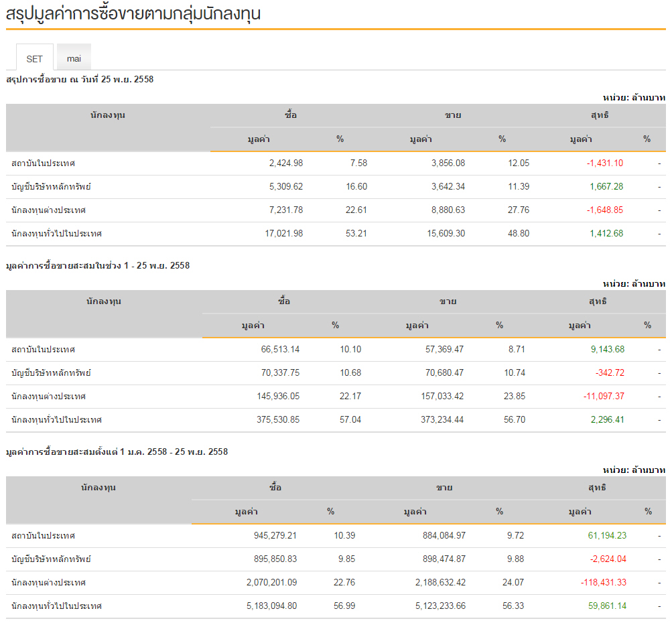672x627 pixels.
Task: Click buy percentage 22.17
Action: pos(350,397)
